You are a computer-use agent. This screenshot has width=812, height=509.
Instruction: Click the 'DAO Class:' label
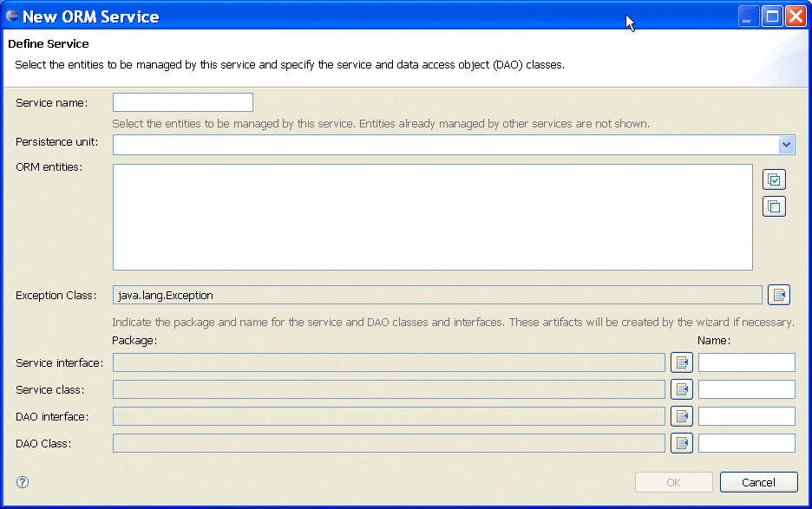(43, 444)
